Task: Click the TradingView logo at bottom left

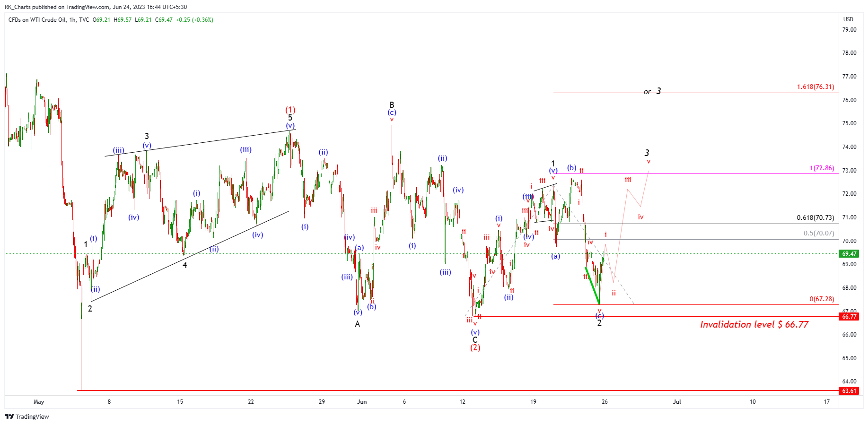Action: point(27,416)
